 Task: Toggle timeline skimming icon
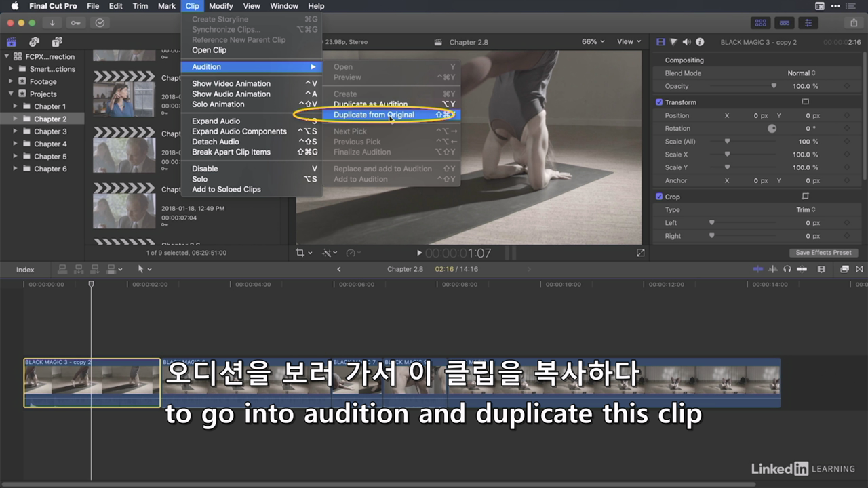click(x=758, y=269)
